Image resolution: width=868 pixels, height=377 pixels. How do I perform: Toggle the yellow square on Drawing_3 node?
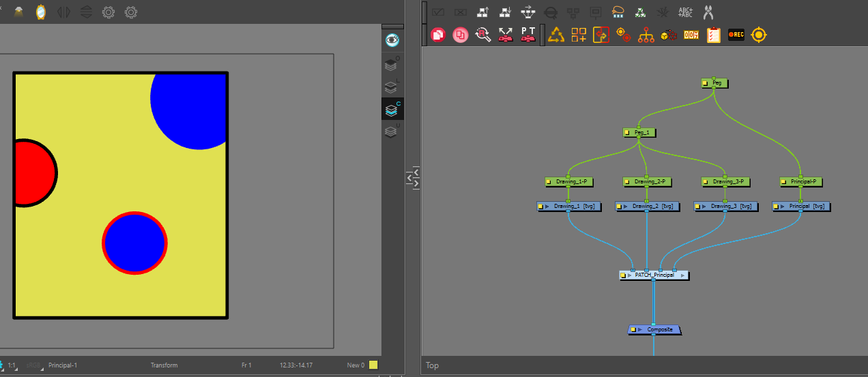tap(697, 206)
